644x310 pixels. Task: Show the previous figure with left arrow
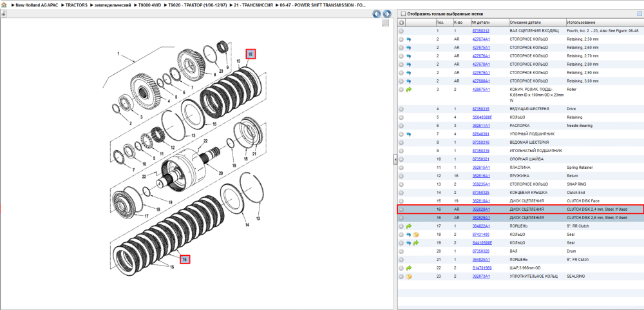point(376,14)
